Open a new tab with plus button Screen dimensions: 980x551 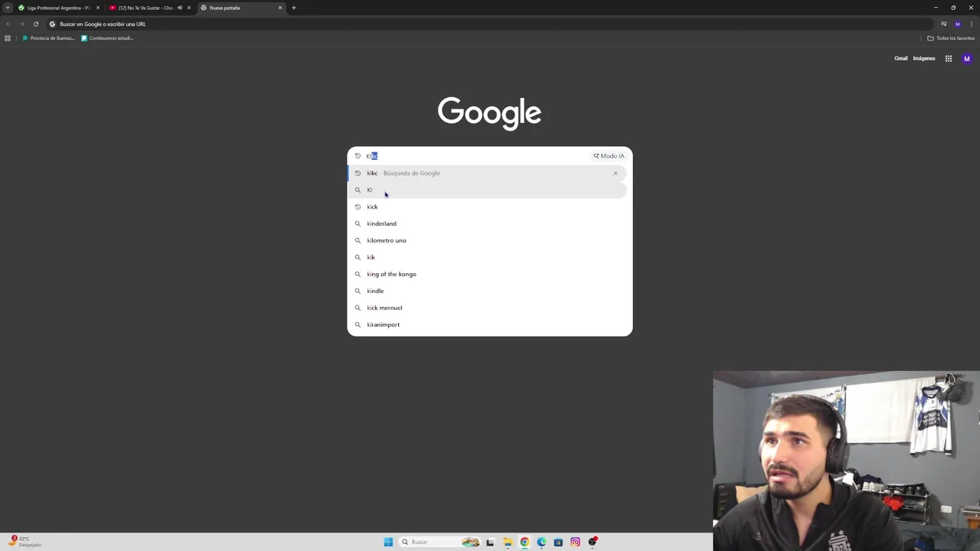(293, 8)
